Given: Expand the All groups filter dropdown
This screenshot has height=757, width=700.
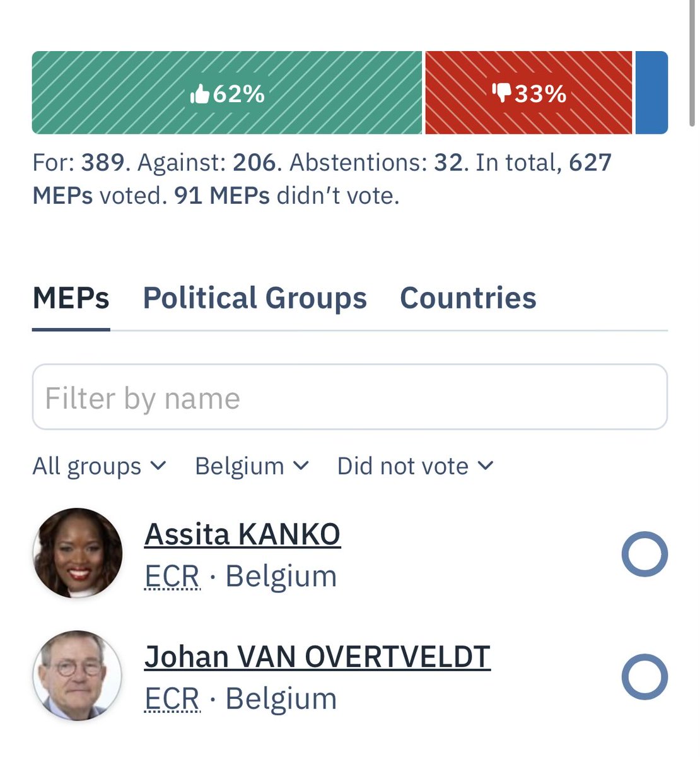Looking at the screenshot, I should pyautogui.click(x=99, y=466).
